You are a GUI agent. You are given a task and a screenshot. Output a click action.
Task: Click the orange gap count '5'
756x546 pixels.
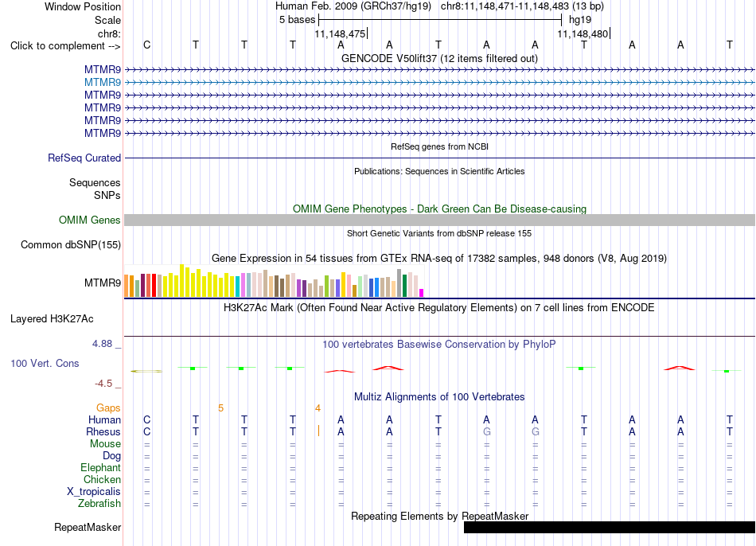click(x=220, y=408)
